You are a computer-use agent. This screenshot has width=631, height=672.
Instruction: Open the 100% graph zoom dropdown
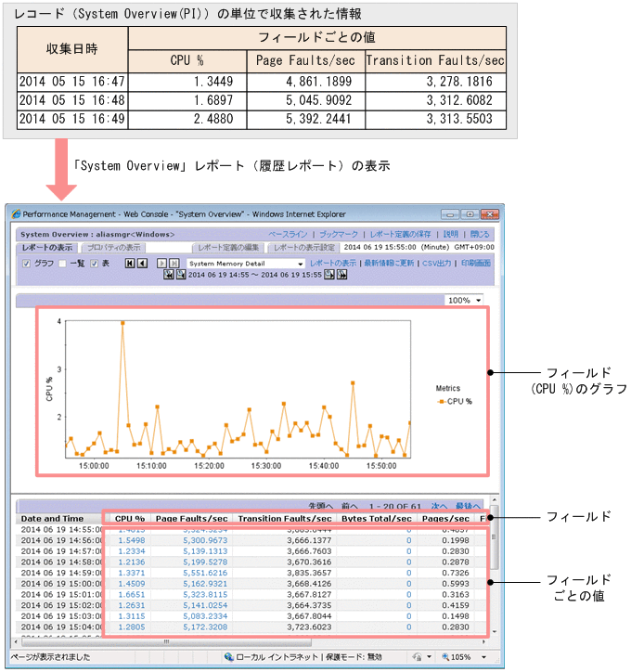click(x=464, y=300)
